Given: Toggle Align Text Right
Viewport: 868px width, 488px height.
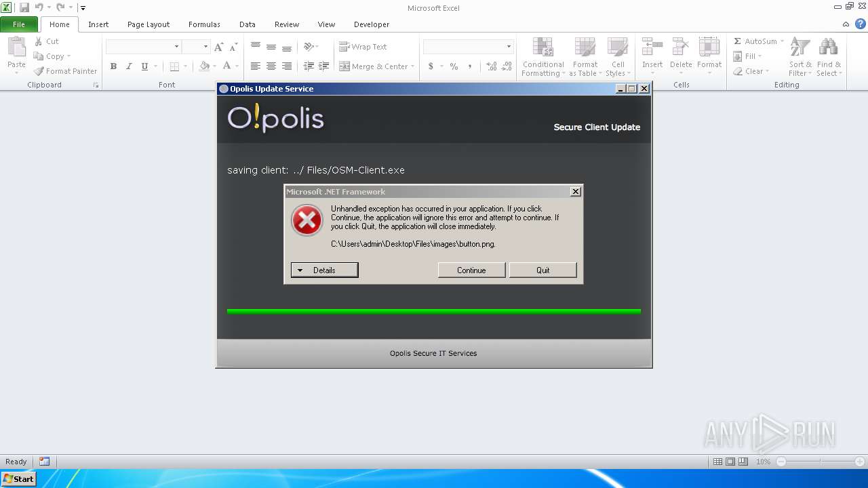Looking at the screenshot, I should 287,66.
